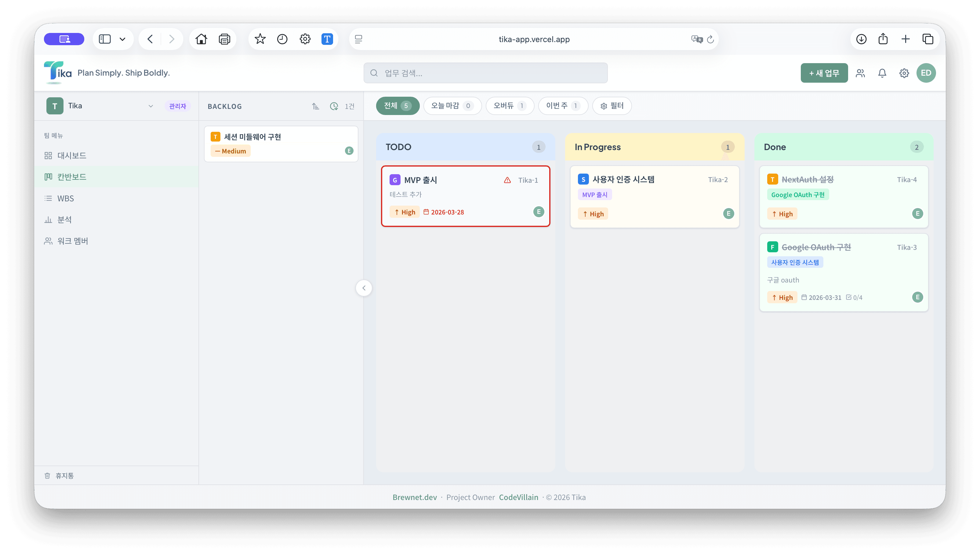Enable the 오늘마감 filter chip
The width and height of the screenshot is (980, 554).
click(x=452, y=106)
